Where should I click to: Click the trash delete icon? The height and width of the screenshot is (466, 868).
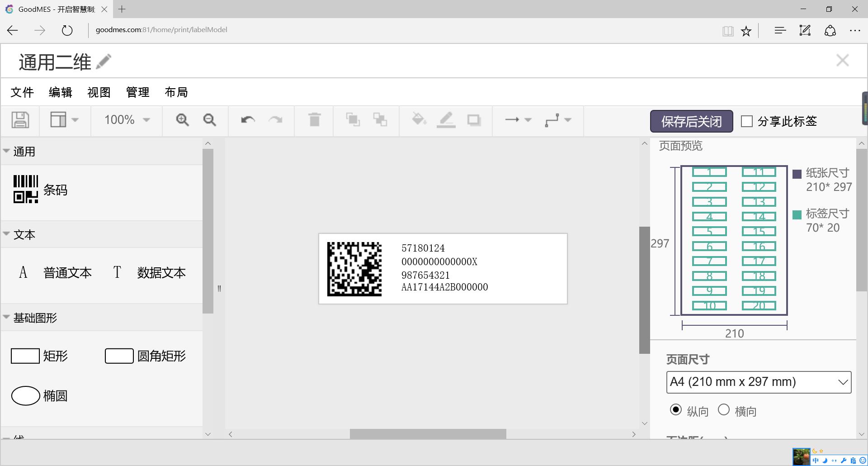[x=314, y=120]
